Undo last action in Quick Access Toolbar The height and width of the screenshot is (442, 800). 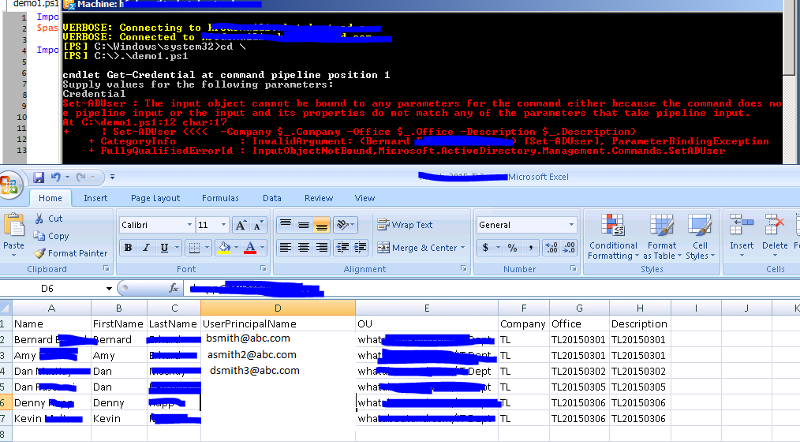[x=56, y=177]
